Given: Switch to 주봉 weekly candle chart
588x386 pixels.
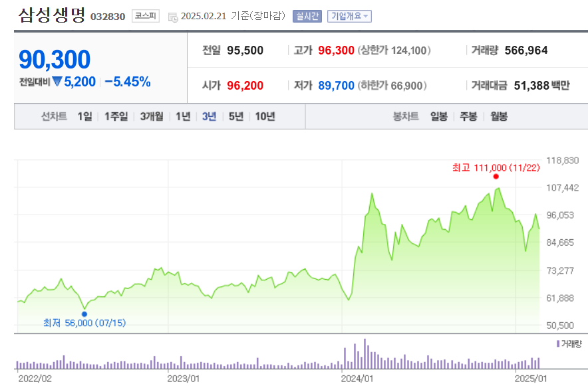Looking at the screenshot, I should pos(468,116).
